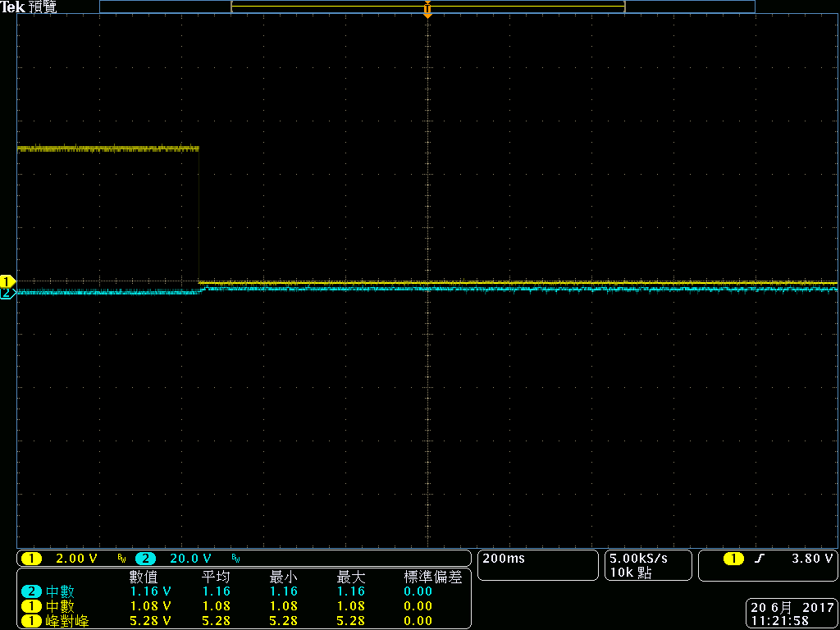Click the 11:21:58 time readout
This screenshot has width=840, height=630.
[779, 621]
